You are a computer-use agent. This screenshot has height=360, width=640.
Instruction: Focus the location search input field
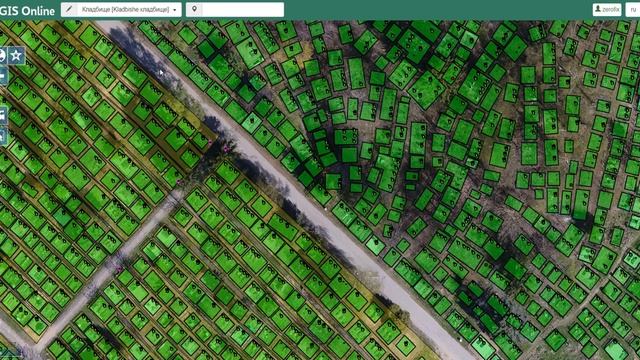(x=243, y=9)
